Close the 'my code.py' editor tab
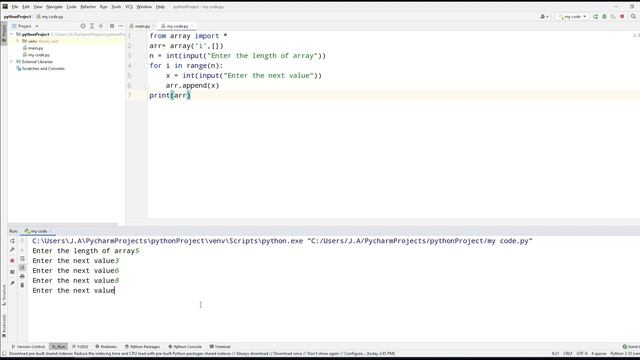The width and height of the screenshot is (640, 360). point(192,26)
